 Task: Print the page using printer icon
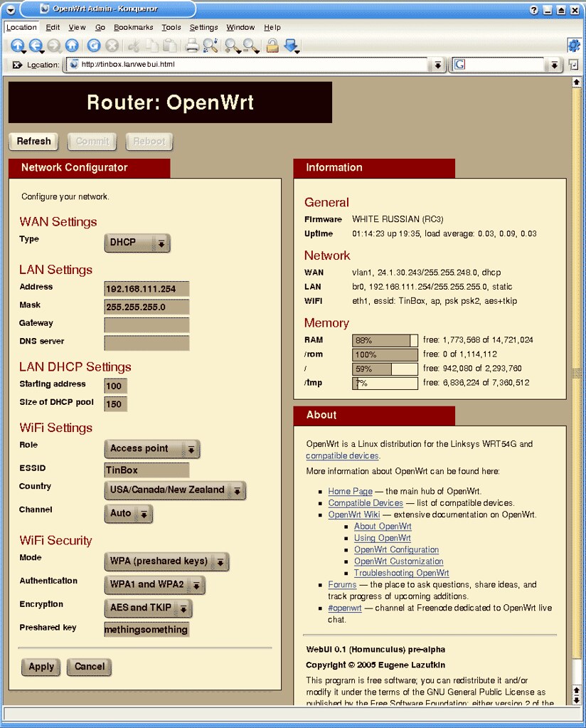point(192,46)
